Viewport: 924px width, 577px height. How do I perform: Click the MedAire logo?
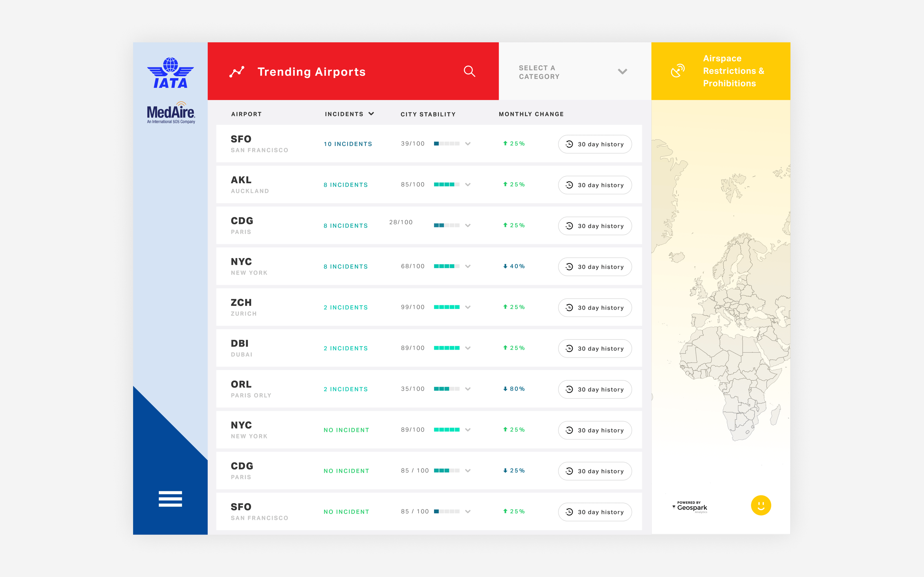[x=170, y=113]
